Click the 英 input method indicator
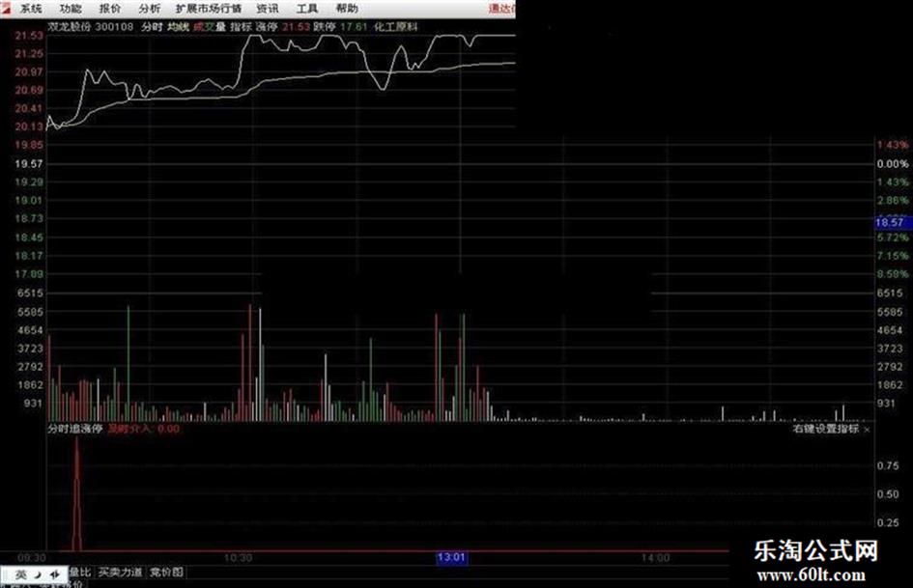The image size is (913, 588). click(x=21, y=575)
